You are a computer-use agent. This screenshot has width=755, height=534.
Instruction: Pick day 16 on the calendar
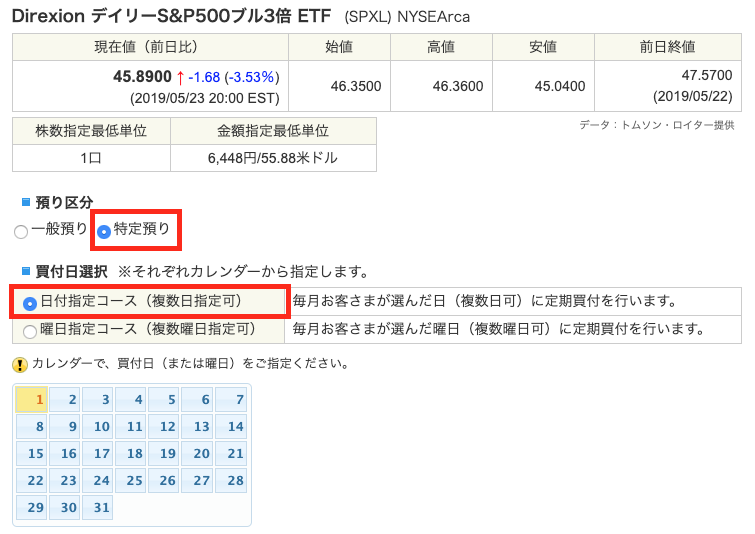click(x=65, y=454)
